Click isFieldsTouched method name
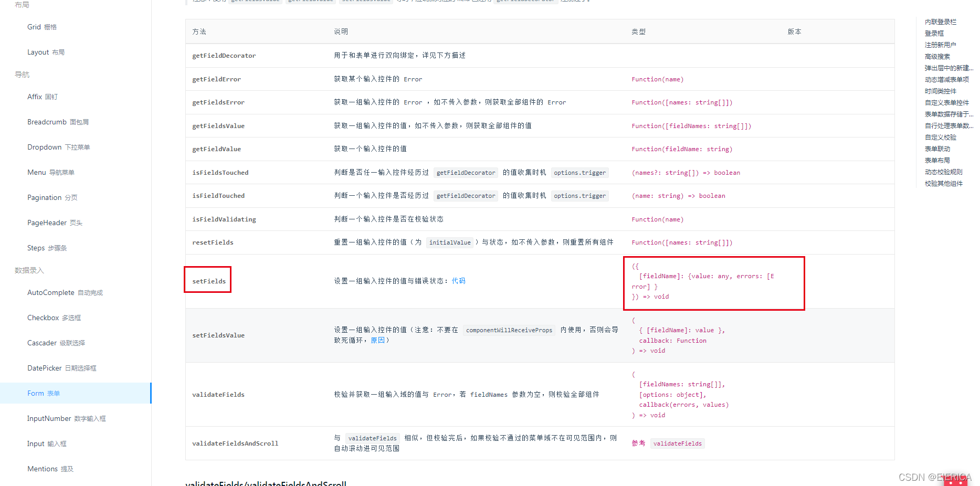Viewport: 980px width, 486px height. point(220,173)
